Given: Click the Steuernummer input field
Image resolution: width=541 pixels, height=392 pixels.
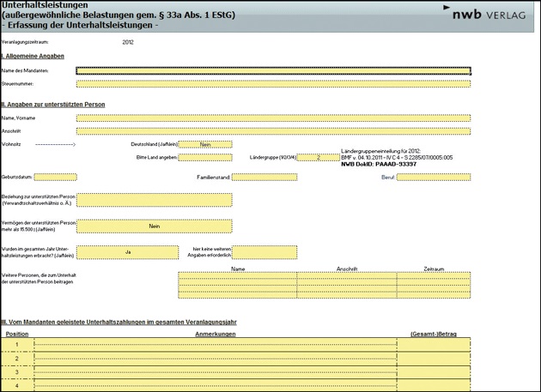Looking at the screenshot, I should [x=273, y=84].
